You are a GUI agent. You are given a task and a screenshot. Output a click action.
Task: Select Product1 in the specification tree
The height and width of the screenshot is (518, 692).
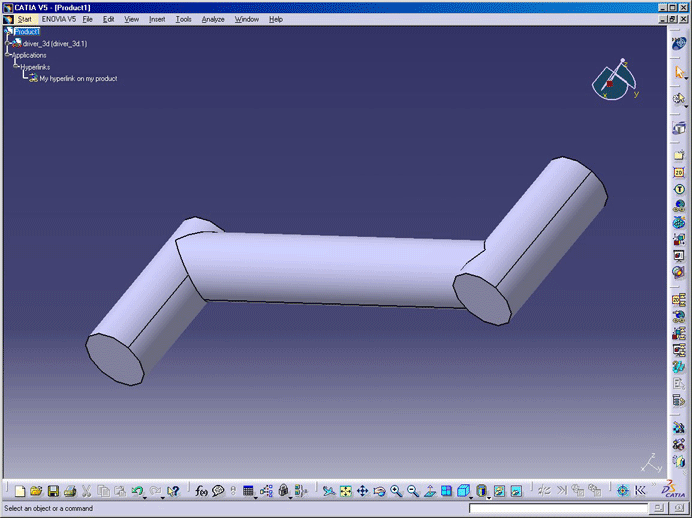(x=27, y=32)
